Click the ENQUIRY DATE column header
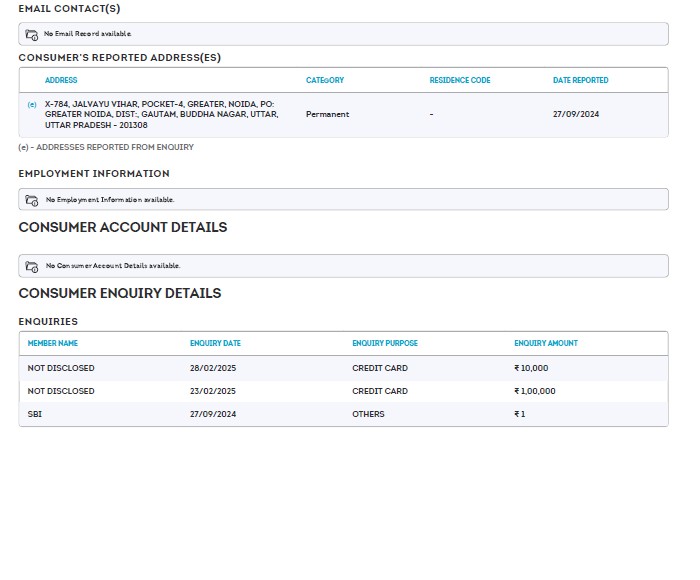 click(215, 343)
